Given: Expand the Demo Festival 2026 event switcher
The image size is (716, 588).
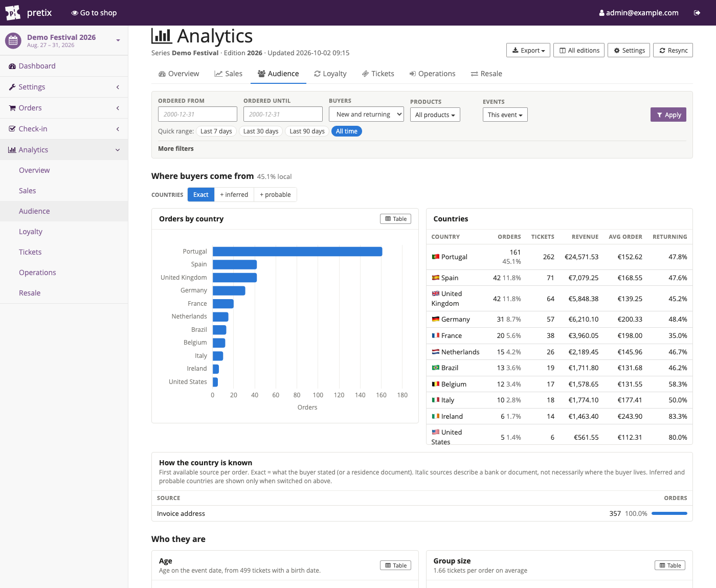Looking at the screenshot, I should click(x=64, y=40).
